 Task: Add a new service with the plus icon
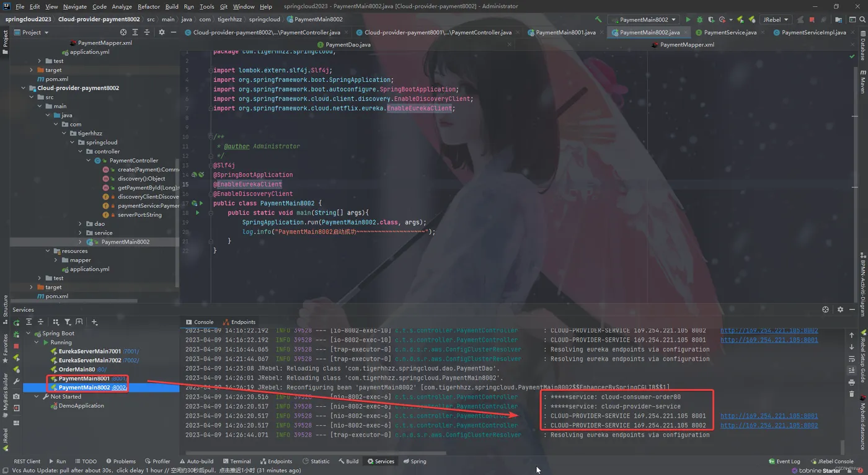click(x=94, y=322)
